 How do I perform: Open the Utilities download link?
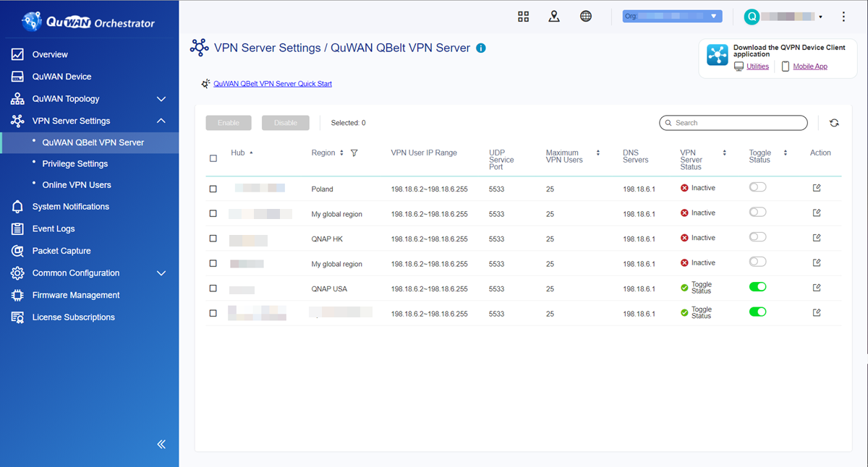757,67
